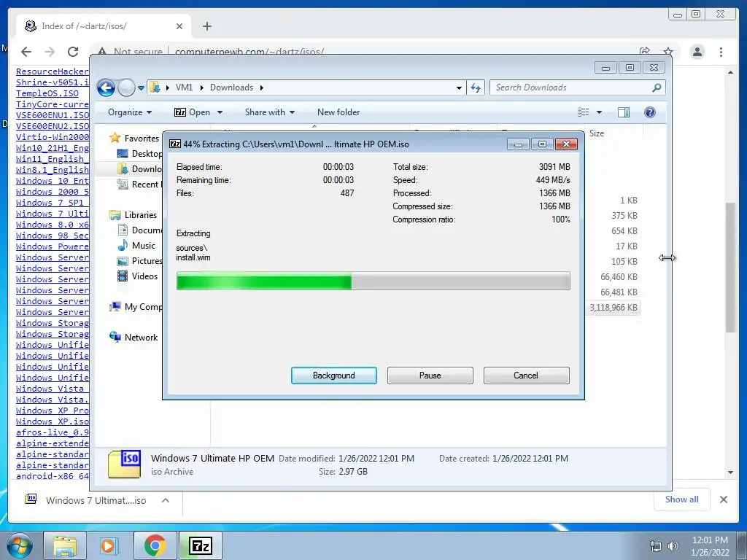Close the Index of /~dartz/isos/ tab
Screen dimensions: 747x560
pyautogui.click(x=179, y=26)
